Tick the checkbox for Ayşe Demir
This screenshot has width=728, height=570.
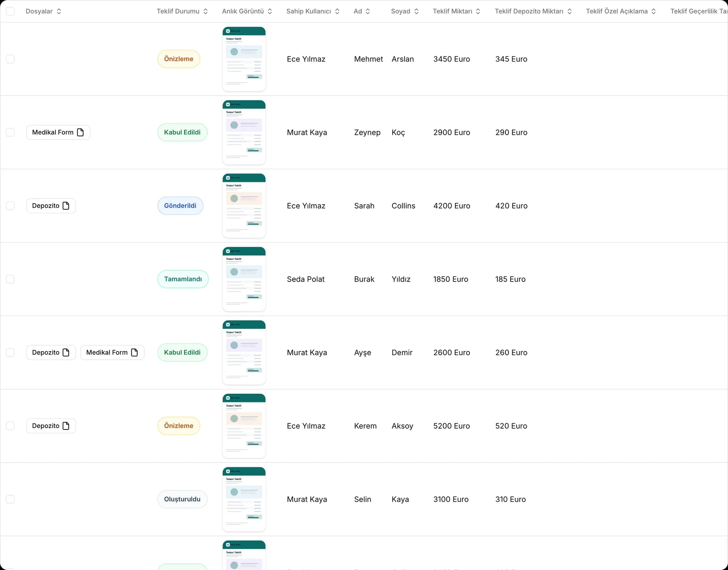(10, 353)
